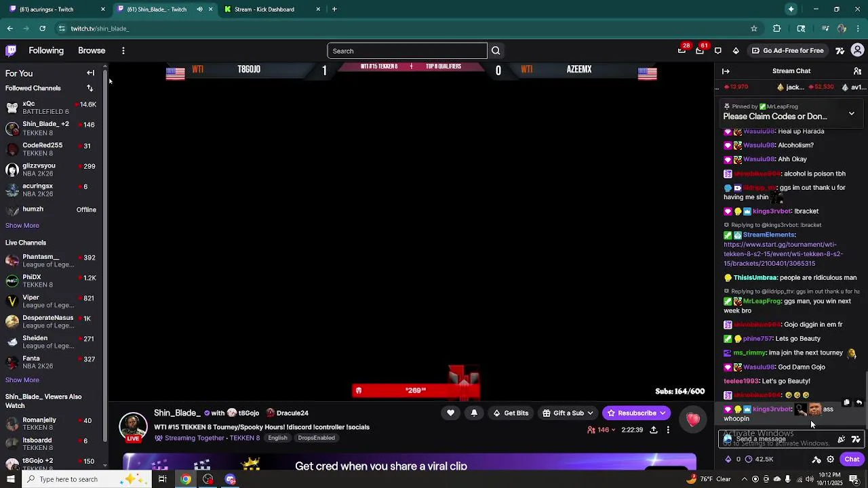Click the 7TV icon in top bar

[x=840, y=51]
